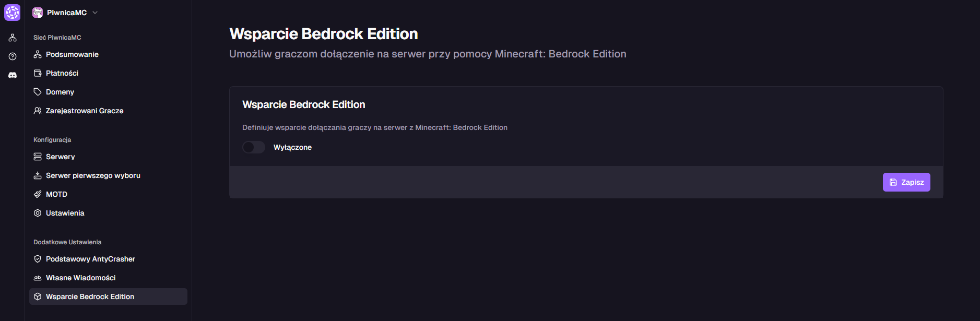Click the Wsparcie Bedrock Edition cube icon

point(38,296)
